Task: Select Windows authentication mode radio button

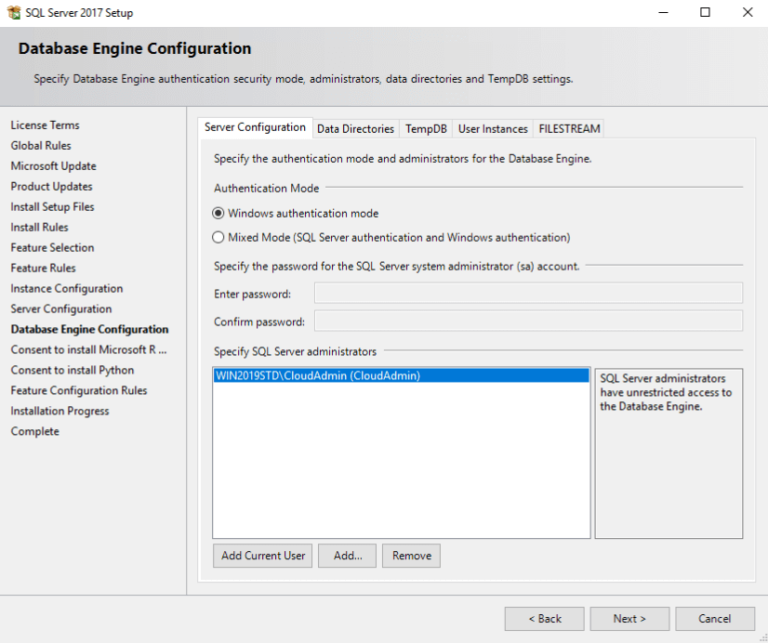Action: (219, 213)
